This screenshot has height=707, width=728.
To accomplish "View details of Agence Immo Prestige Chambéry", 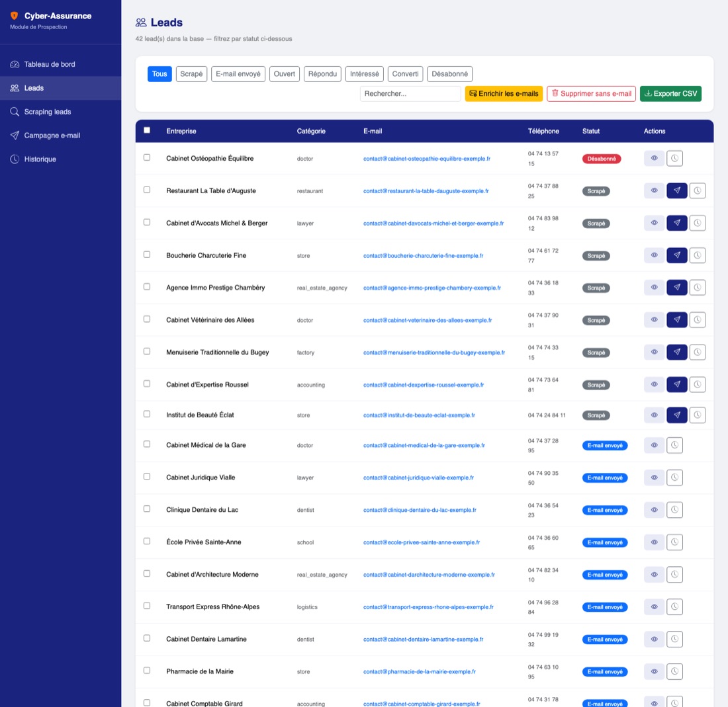I will pos(654,288).
